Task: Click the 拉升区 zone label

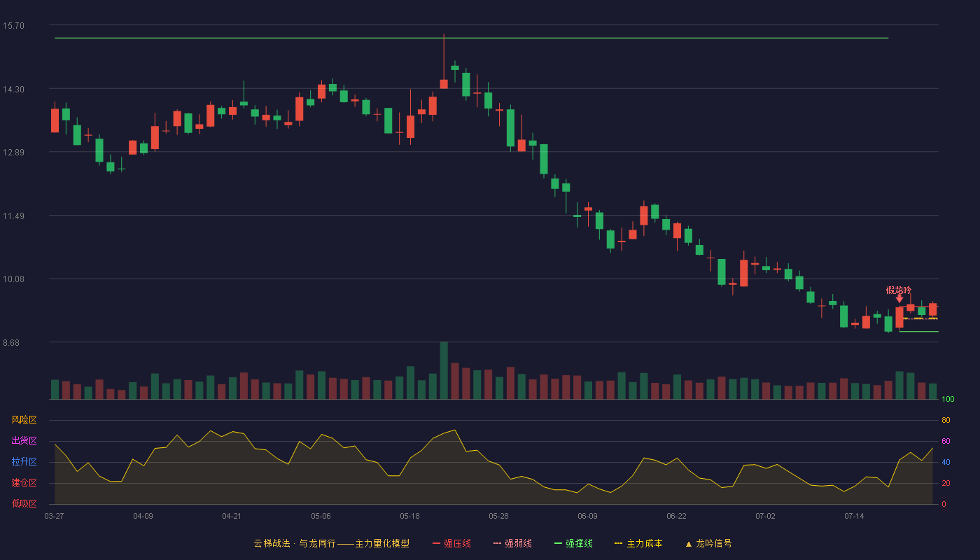Action: [24, 462]
